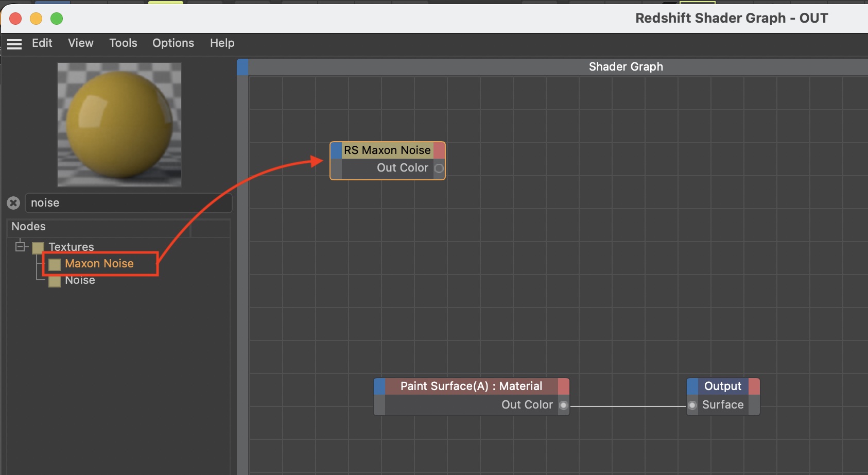Click the Textures folder icon

tap(38, 248)
